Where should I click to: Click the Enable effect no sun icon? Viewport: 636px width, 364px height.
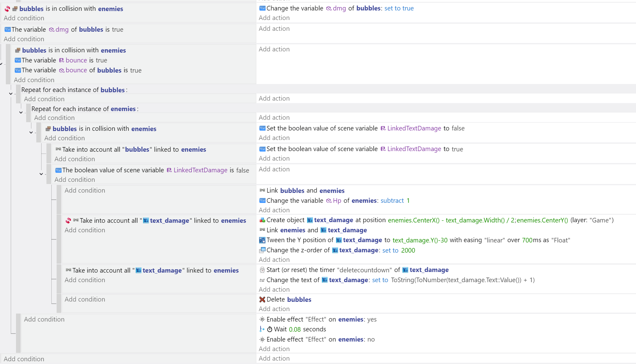(x=262, y=339)
